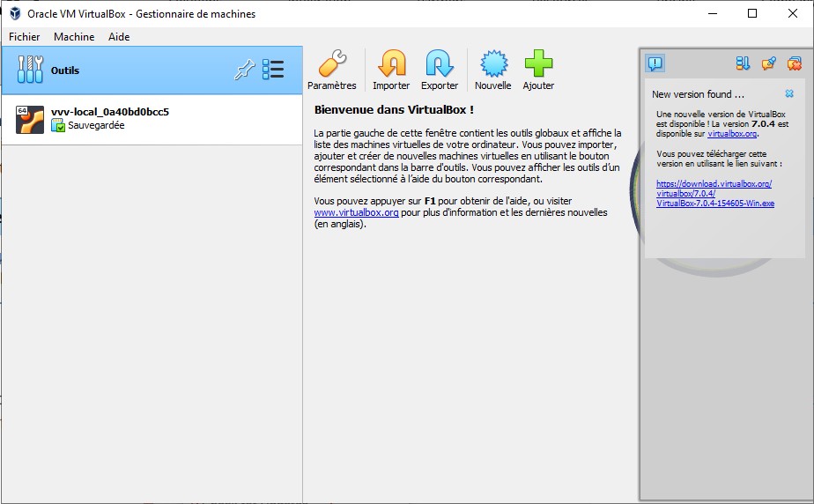814x504 pixels.
Task: Click the keep finished notifications pin icon
Action: (769, 63)
